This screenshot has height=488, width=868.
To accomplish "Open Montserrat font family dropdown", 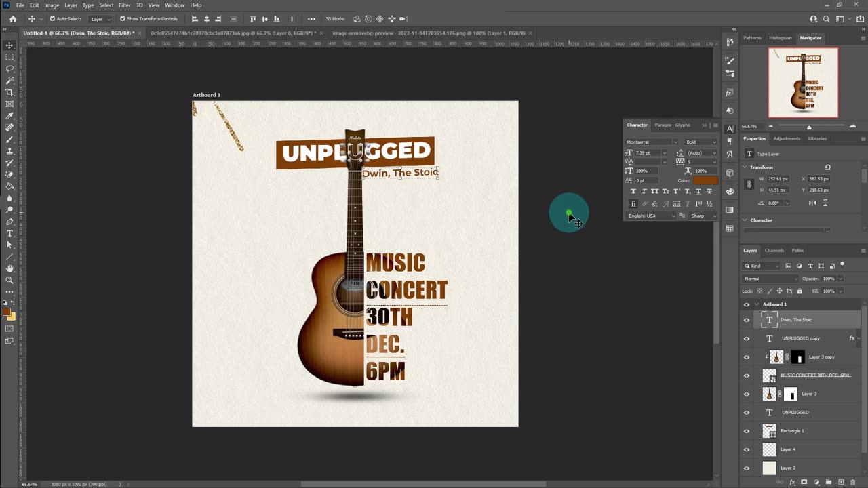I will tap(675, 142).
